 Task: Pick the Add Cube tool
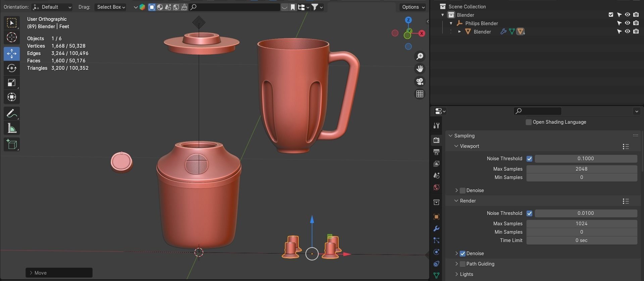pyautogui.click(x=12, y=145)
